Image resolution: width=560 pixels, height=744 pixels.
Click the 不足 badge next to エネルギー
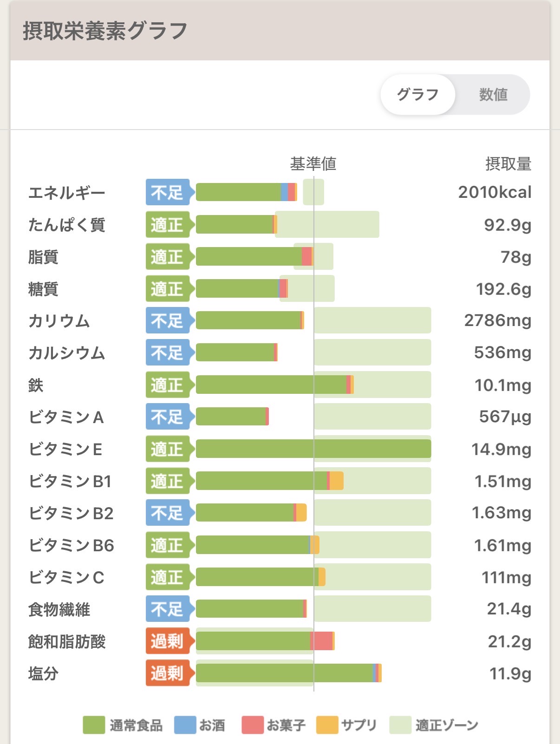(x=167, y=192)
